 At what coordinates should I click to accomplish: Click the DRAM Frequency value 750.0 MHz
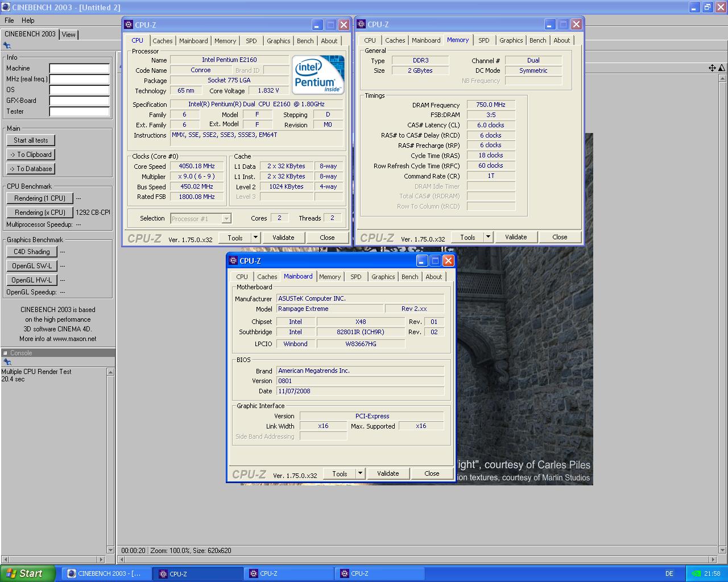(491, 105)
